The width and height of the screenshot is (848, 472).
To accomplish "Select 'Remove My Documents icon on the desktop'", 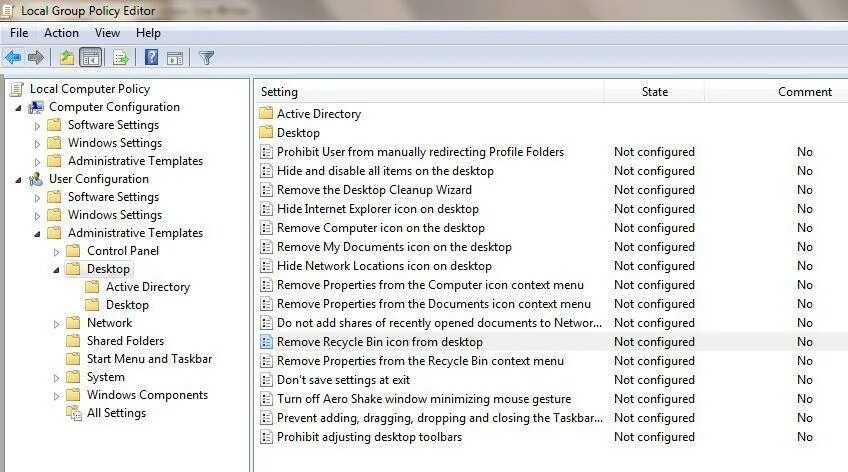I will click(394, 247).
